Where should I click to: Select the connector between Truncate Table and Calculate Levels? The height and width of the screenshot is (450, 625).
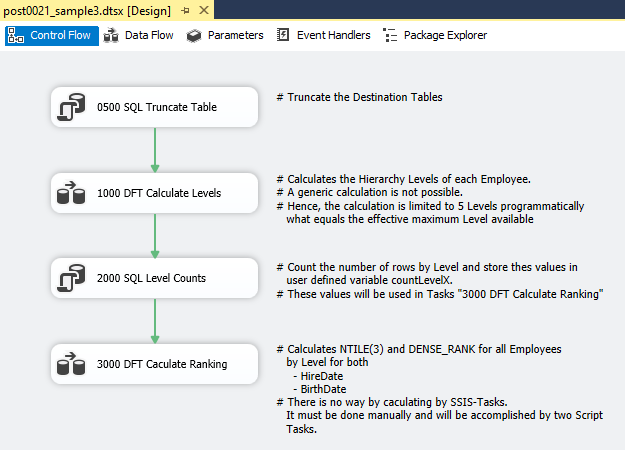[x=155, y=150]
